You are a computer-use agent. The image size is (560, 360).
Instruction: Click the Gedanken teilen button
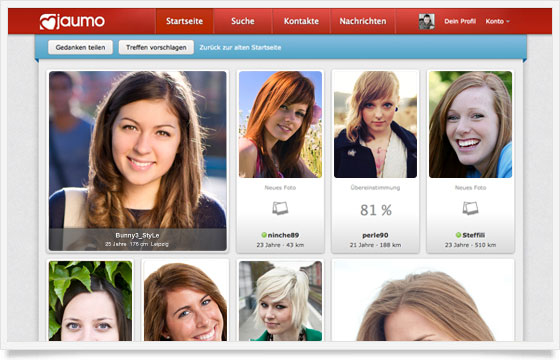[x=80, y=47]
